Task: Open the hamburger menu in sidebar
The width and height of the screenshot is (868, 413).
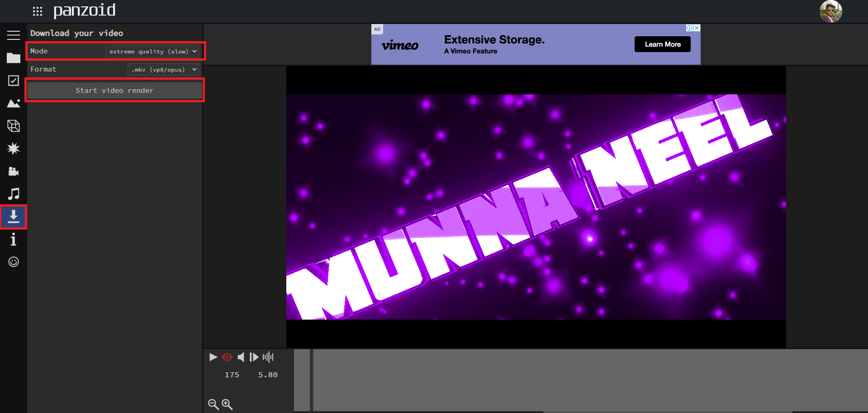Action: tap(14, 35)
